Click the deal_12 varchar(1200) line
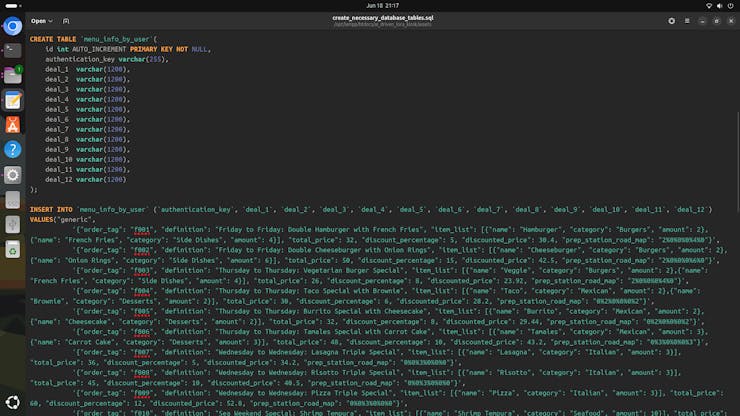740x416 pixels. click(x=85, y=179)
